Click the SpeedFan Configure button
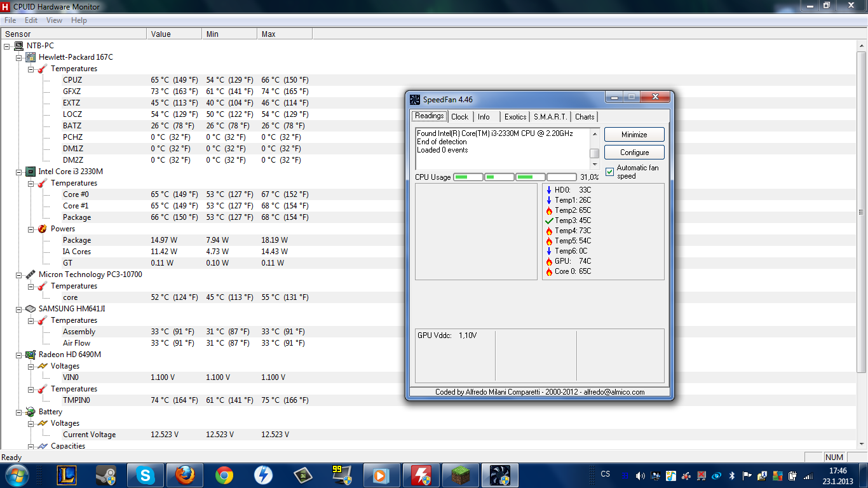The image size is (868, 488). coord(634,152)
